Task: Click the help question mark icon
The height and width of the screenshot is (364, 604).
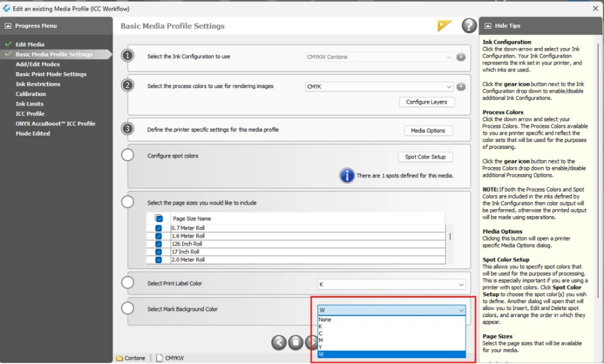Action: (469, 26)
